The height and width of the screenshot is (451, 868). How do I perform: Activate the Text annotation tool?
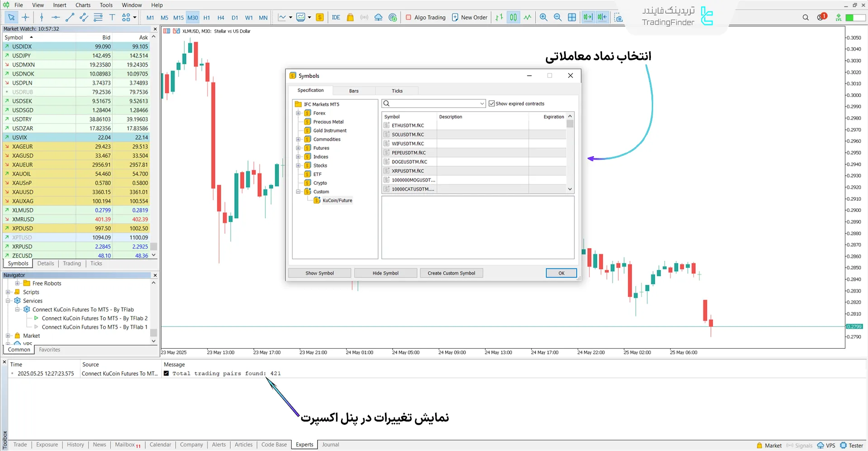112,17
